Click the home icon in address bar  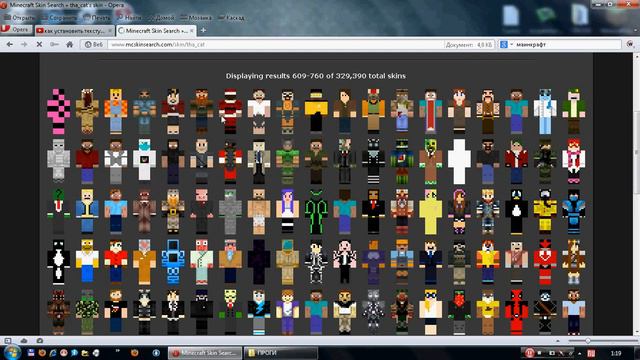point(69,44)
